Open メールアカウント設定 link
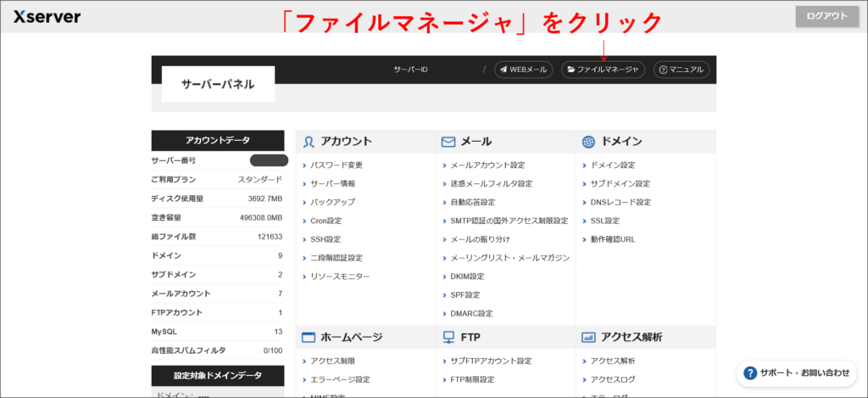 (487, 165)
